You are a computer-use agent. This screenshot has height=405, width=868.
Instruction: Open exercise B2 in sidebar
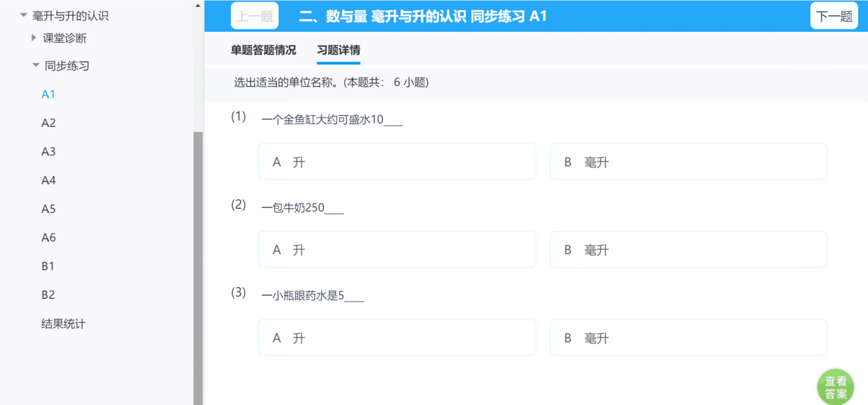48,295
